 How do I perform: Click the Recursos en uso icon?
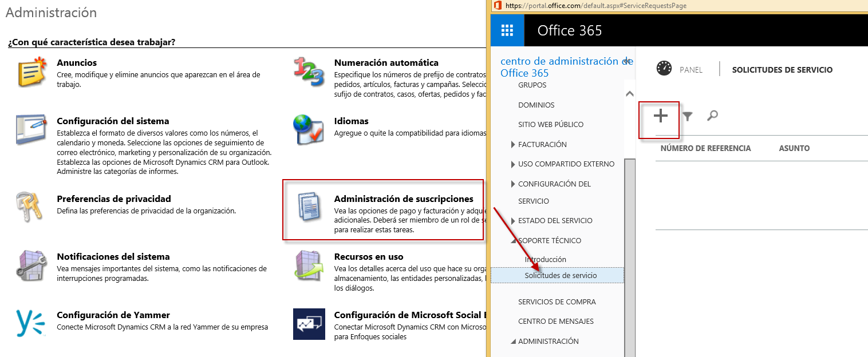click(x=309, y=265)
